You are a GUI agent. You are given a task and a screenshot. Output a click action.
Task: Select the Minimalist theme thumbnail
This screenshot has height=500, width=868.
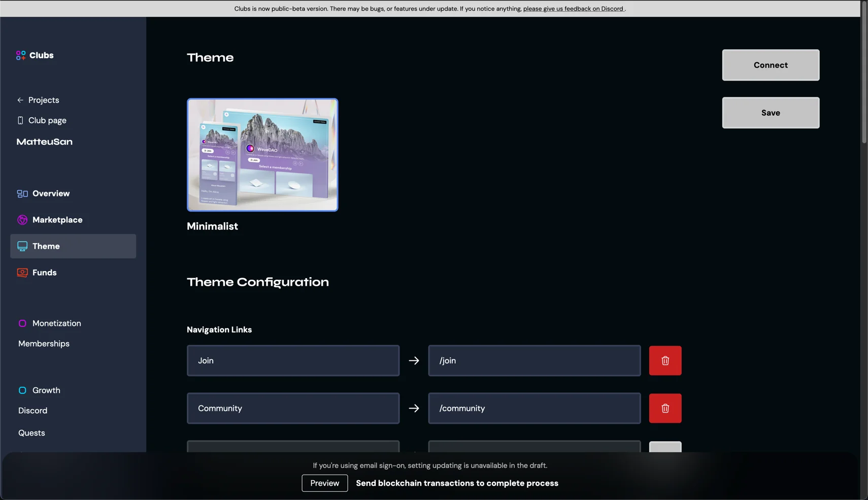(262, 154)
